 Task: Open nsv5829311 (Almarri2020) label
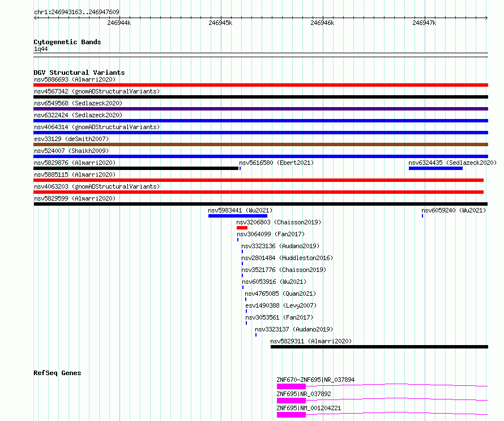[x=311, y=341]
